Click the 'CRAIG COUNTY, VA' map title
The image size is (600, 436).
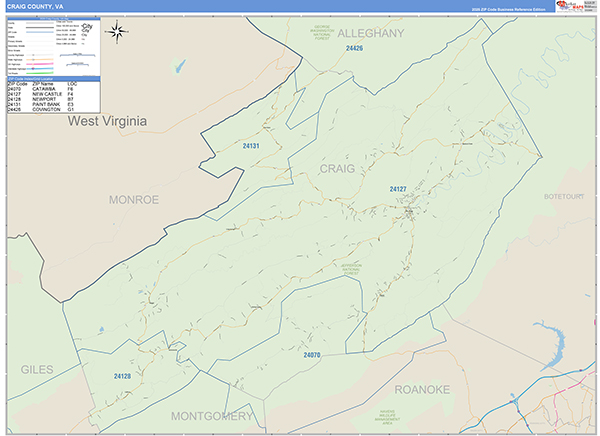point(35,7)
